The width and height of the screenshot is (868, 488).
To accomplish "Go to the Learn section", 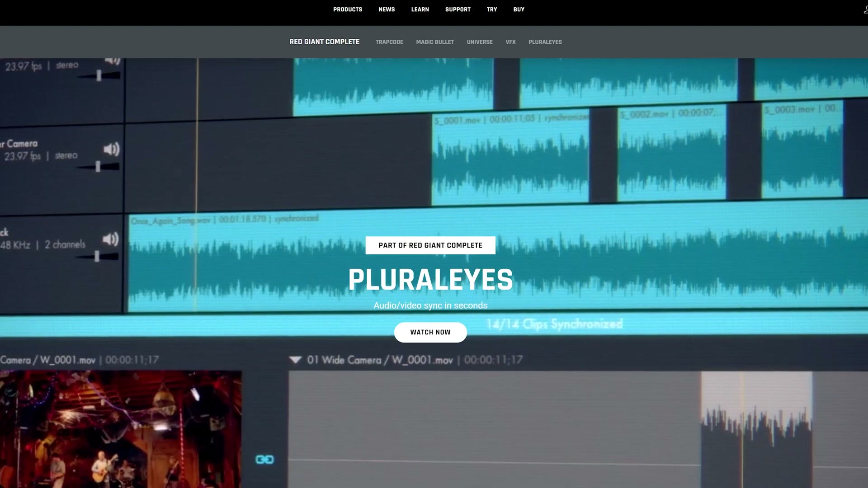I will tap(420, 9).
